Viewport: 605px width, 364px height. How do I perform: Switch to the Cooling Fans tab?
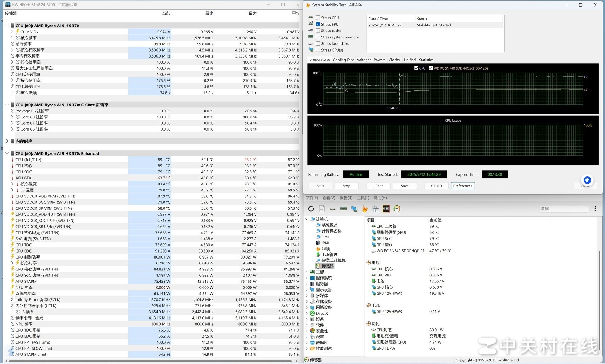[343, 60]
